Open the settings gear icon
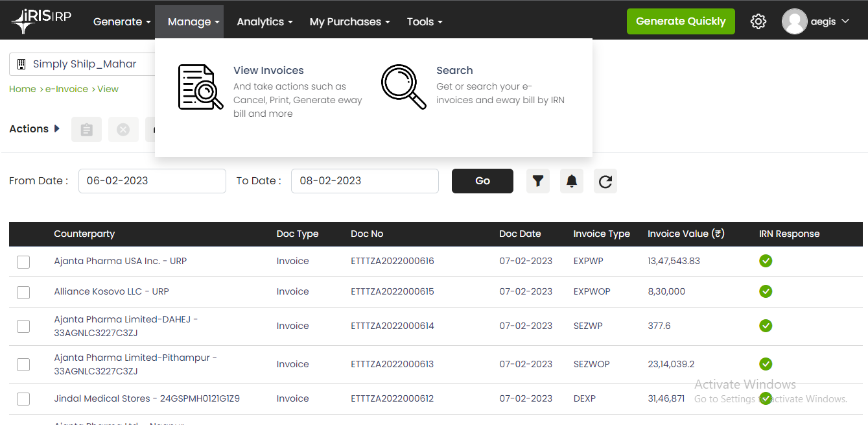Image resolution: width=868 pixels, height=425 pixels. click(x=758, y=21)
